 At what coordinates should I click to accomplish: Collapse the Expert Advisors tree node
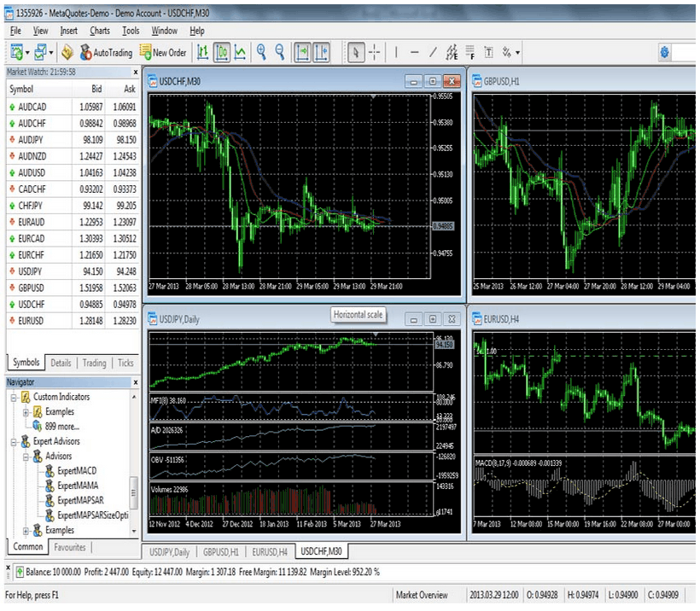[x=14, y=442]
